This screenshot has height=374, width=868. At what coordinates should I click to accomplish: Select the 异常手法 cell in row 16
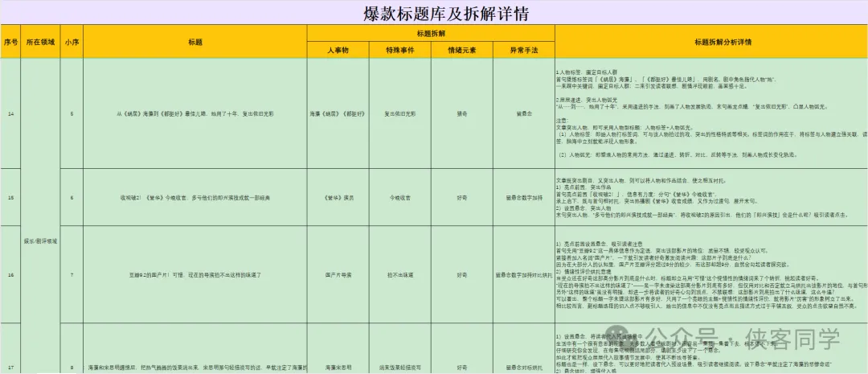tap(524, 274)
